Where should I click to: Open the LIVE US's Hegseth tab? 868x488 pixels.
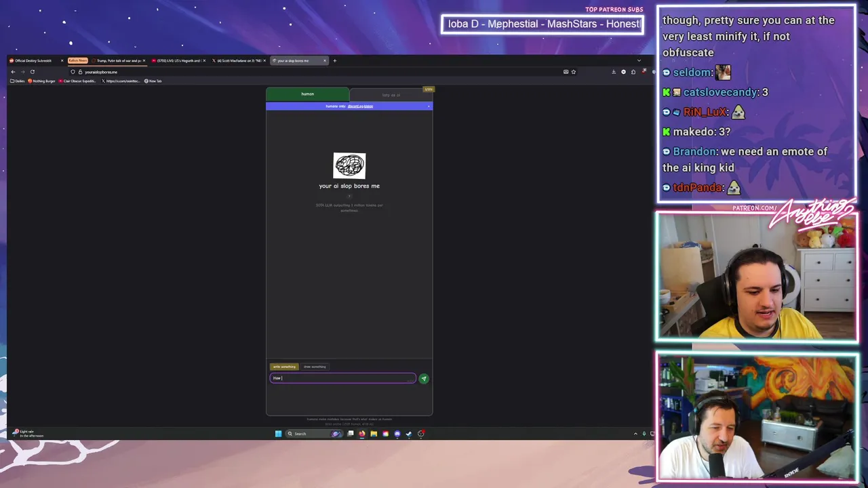coord(179,61)
